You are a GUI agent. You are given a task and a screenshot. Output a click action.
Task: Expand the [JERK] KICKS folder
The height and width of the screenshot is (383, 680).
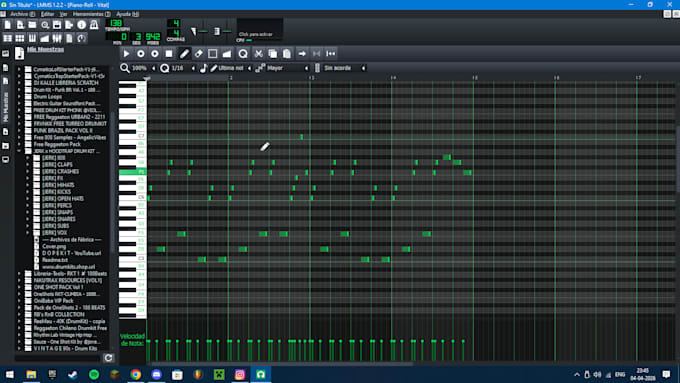[x=28, y=192]
